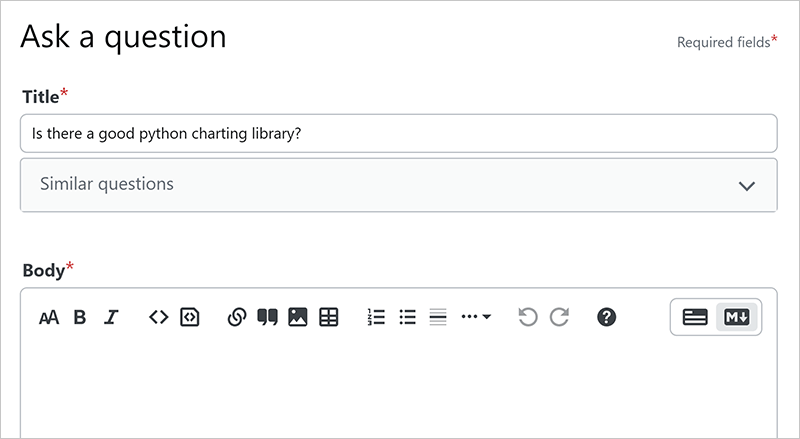800x439 pixels.
Task: Switch to rich text editor mode
Action: [x=695, y=317]
